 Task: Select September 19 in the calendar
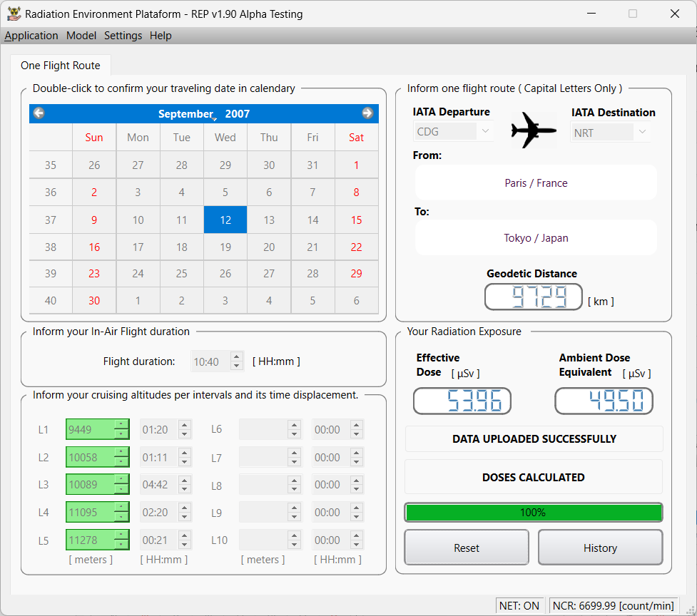225,247
